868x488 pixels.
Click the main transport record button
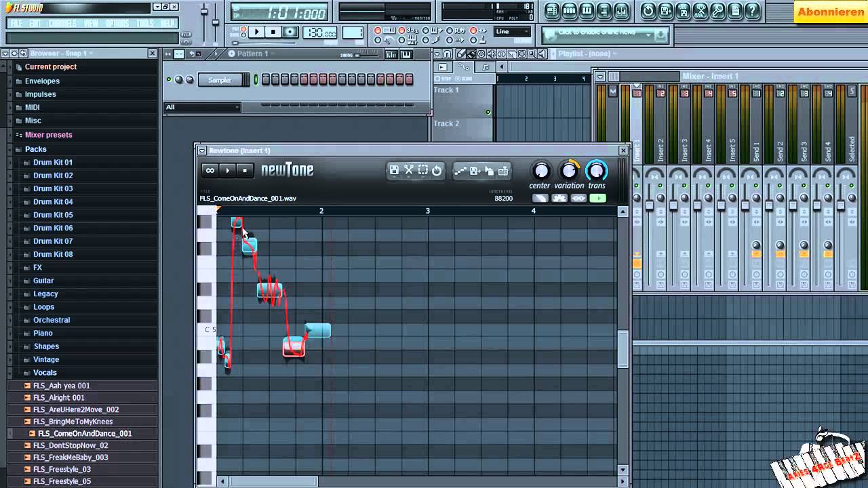(290, 32)
